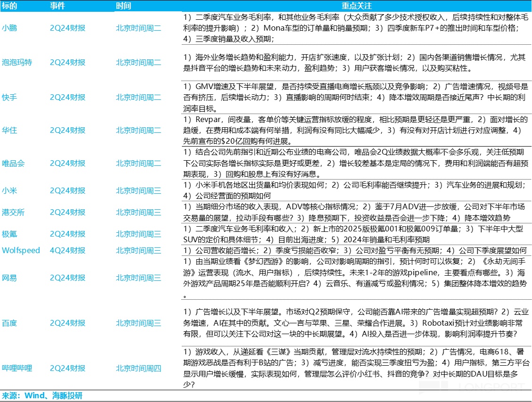Select the 时间 column header
The height and width of the screenshot is (402, 532).
coord(123,6)
